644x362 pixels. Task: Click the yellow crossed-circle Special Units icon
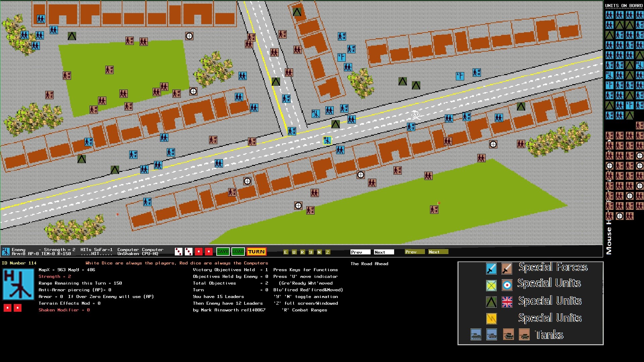tap(491, 285)
